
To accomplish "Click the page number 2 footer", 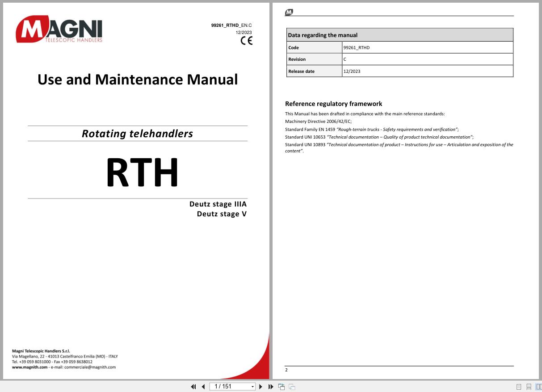I will point(286,370).
